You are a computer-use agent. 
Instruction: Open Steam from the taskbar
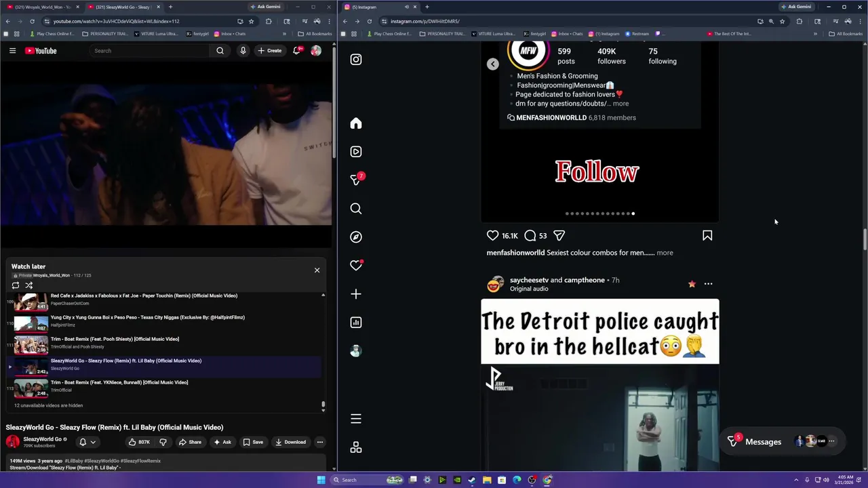coord(472,480)
